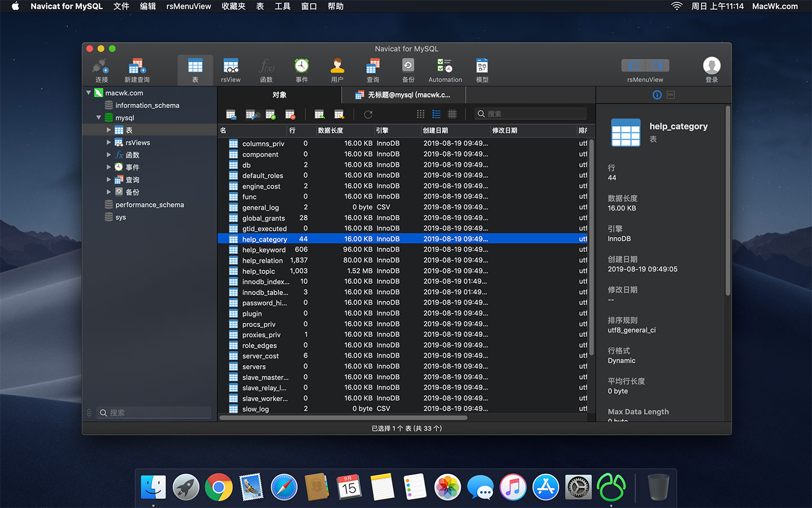Click the refresh icon above the table list
This screenshot has width=812, height=508.
[x=368, y=114]
